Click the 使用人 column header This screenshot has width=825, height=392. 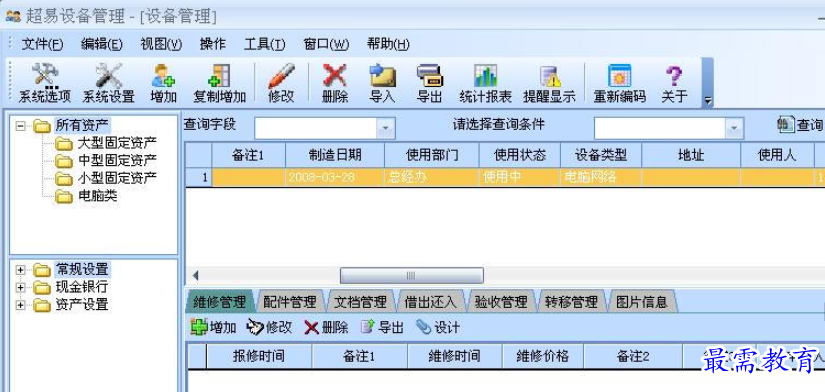click(x=777, y=155)
